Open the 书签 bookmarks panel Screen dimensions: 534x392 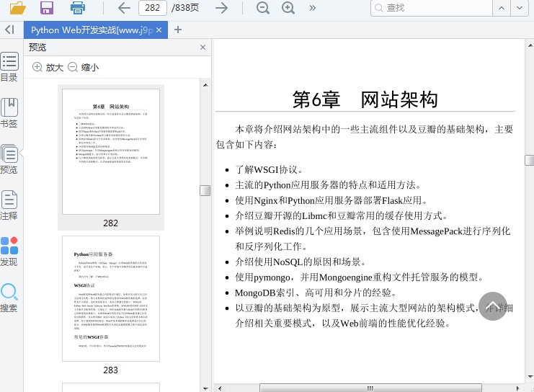tap(9, 113)
